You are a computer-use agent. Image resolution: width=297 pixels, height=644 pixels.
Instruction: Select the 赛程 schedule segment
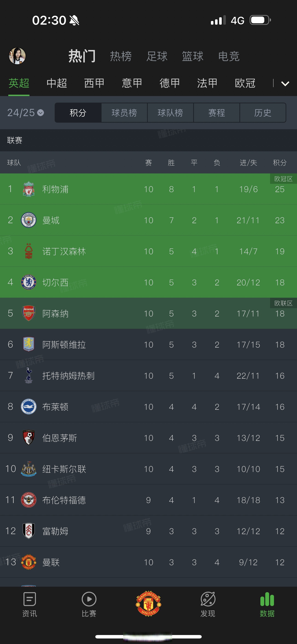pyautogui.click(x=216, y=113)
